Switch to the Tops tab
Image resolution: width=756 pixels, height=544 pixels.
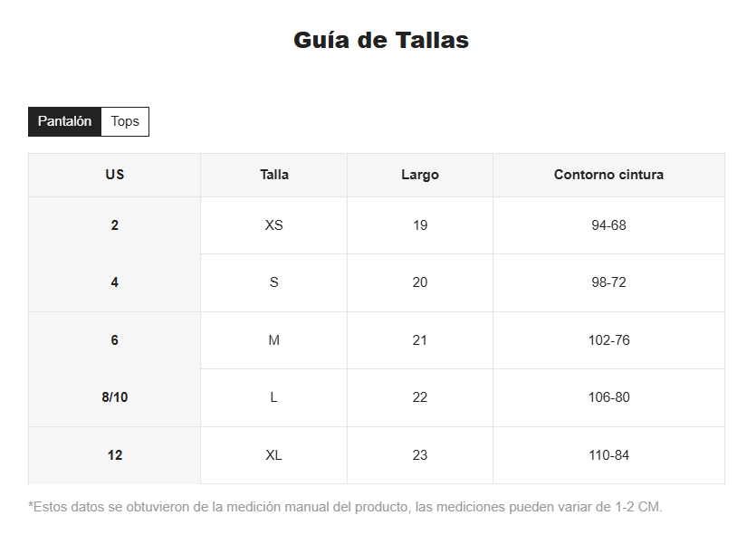[x=125, y=121]
